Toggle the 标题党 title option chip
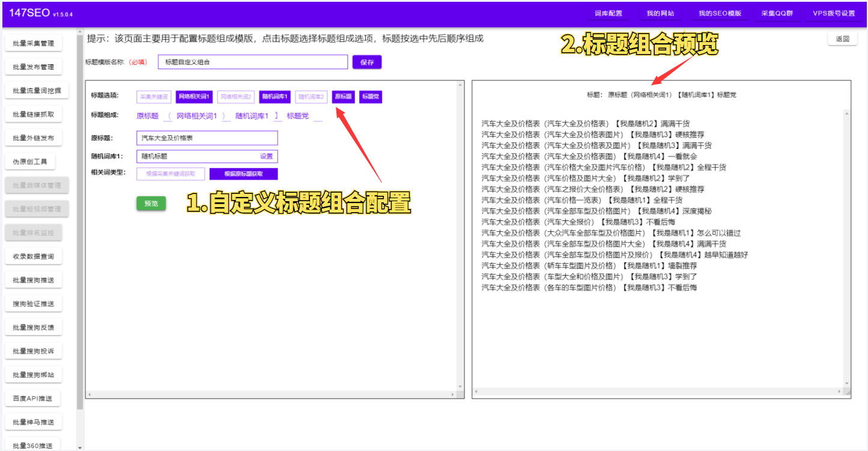The height and width of the screenshot is (451, 868). tap(371, 97)
